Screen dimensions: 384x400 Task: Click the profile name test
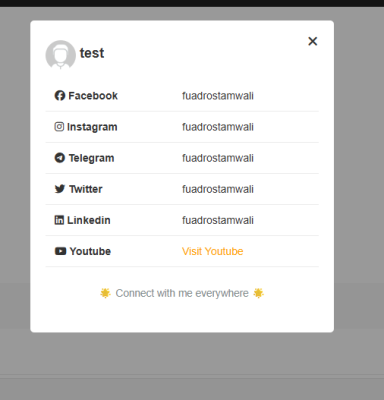point(92,53)
